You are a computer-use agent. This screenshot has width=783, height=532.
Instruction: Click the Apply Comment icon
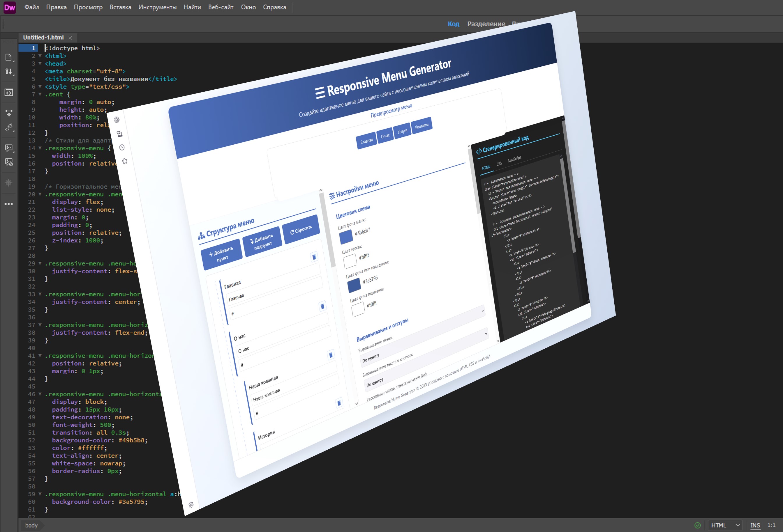point(9,148)
